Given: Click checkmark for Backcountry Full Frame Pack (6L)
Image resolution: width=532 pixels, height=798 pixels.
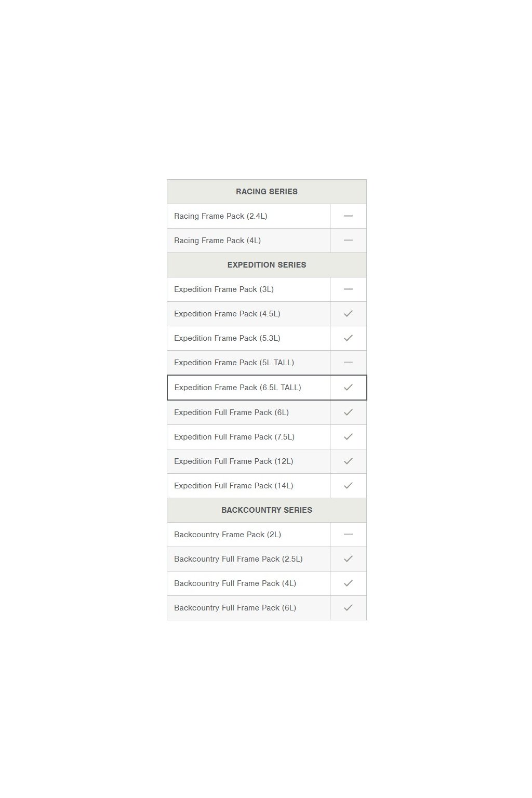Looking at the screenshot, I should click(348, 607).
